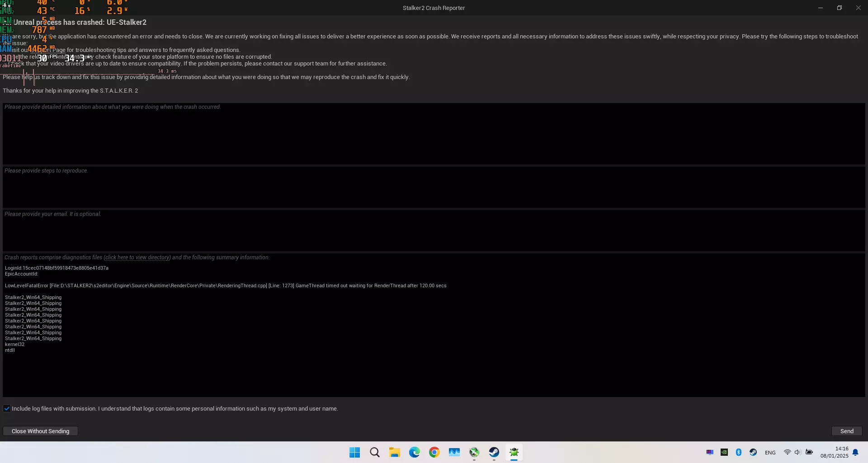This screenshot has height=463, width=868.
Task: Close the Stalker2 Crash Reporter window
Action: pyautogui.click(x=859, y=8)
